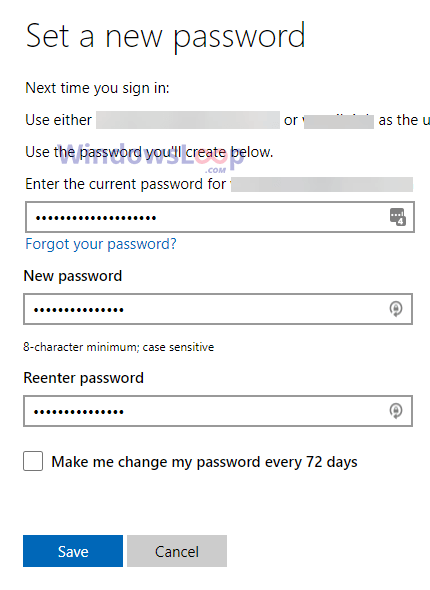Cancel the password change
The height and width of the screenshot is (590, 430).
(177, 551)
